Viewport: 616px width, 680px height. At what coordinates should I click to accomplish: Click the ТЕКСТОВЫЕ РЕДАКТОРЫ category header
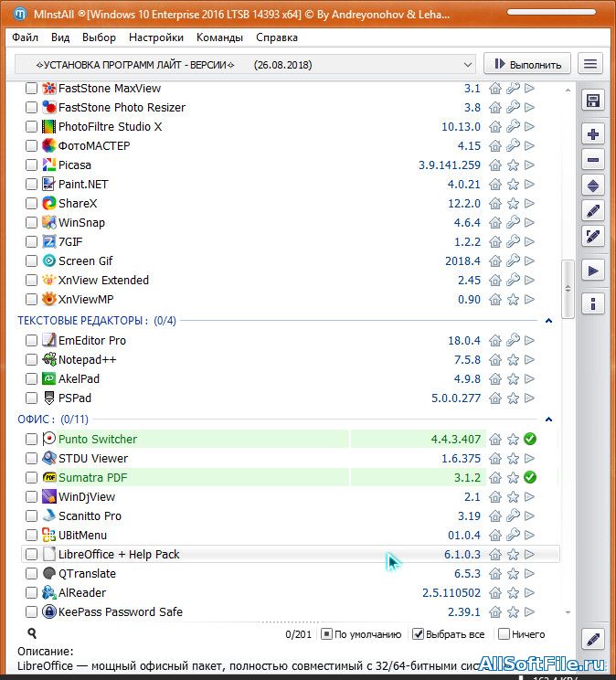97,321
